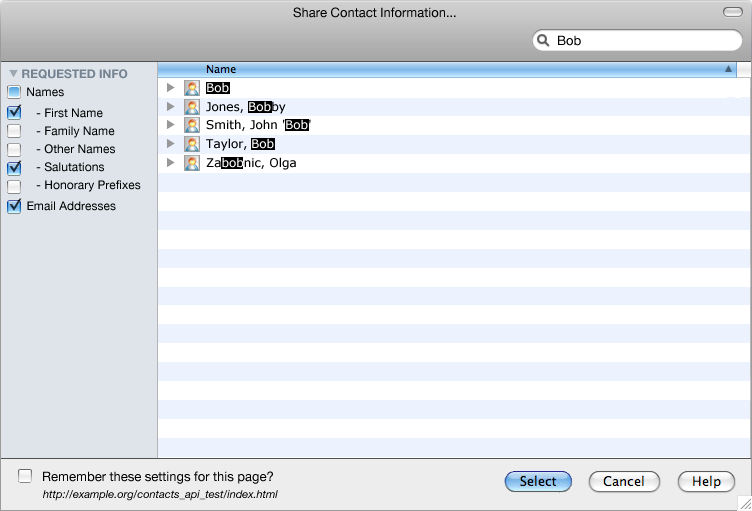
Task: Click the avatar icon beside Jones, Bobby
Action: pos(192,107)
